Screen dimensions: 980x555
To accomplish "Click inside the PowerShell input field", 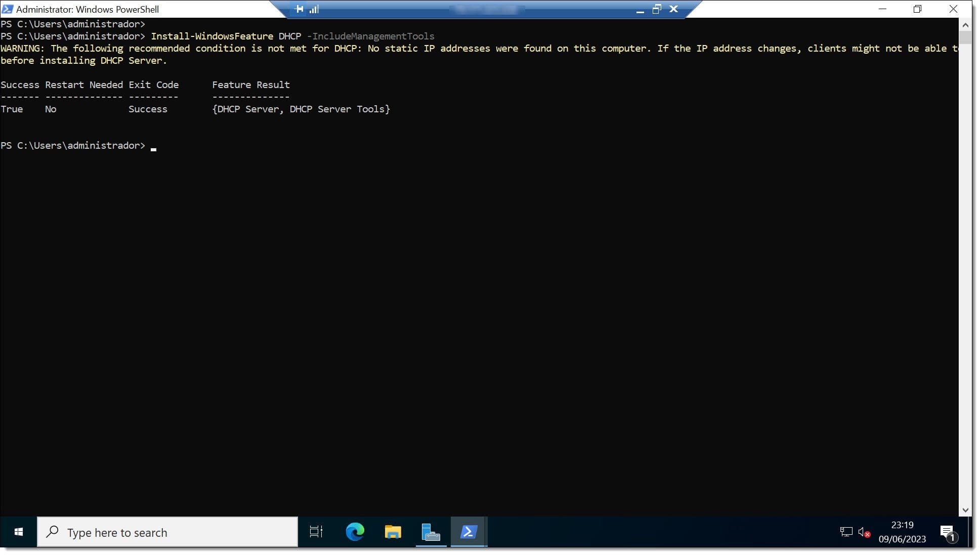I will pyautogui.click(x=153, y=145).
